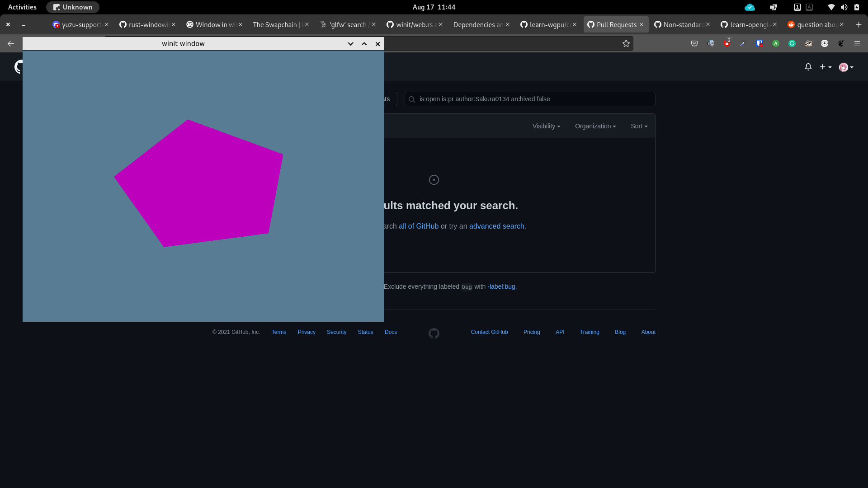Screen dimensions: 868x488
Task: Click the GitHub logo in the page footer
Action: [434, 333]
